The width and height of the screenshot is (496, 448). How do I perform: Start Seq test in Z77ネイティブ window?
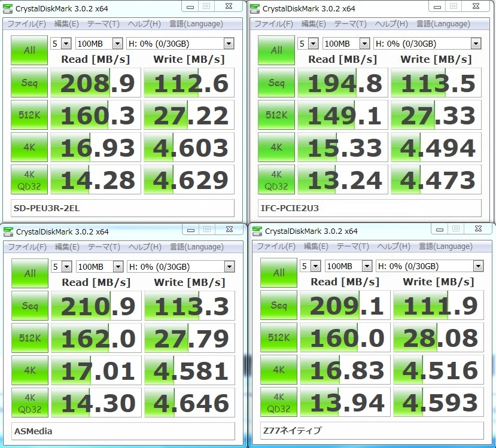point(279,305)
